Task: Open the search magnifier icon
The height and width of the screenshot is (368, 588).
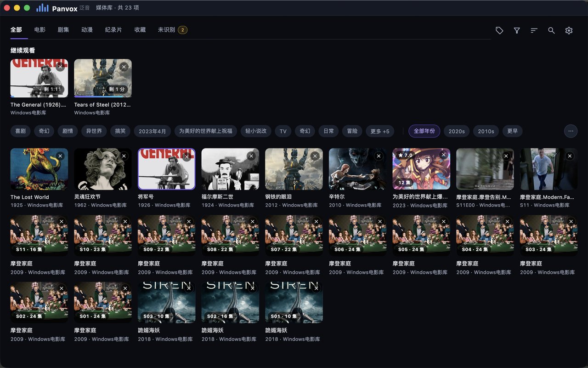Action: [x=551, y=30]
